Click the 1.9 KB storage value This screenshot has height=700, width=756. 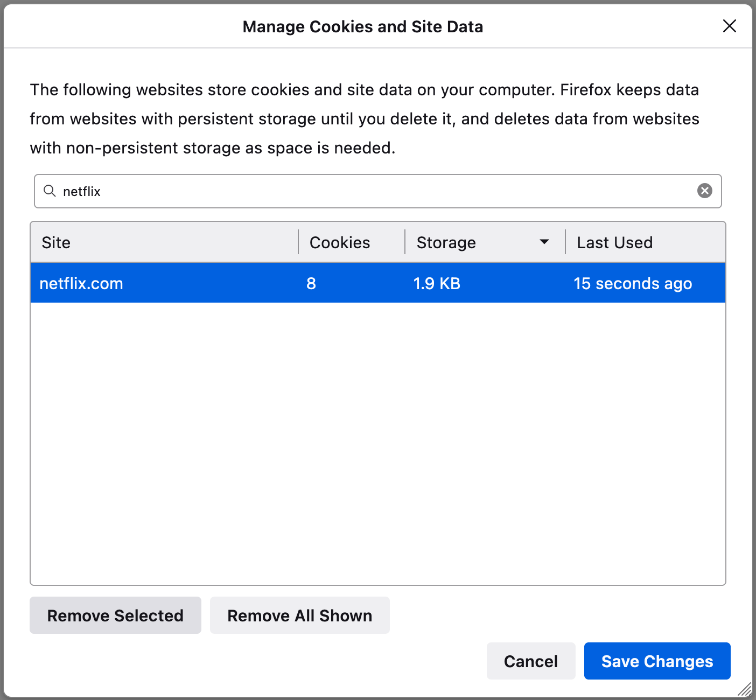pyautogui.click(x=437, y=283)
